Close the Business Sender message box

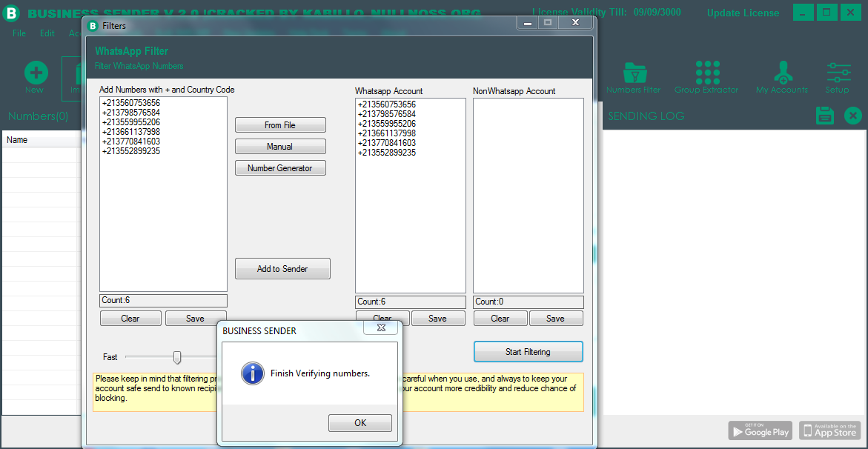click(381, 327)
